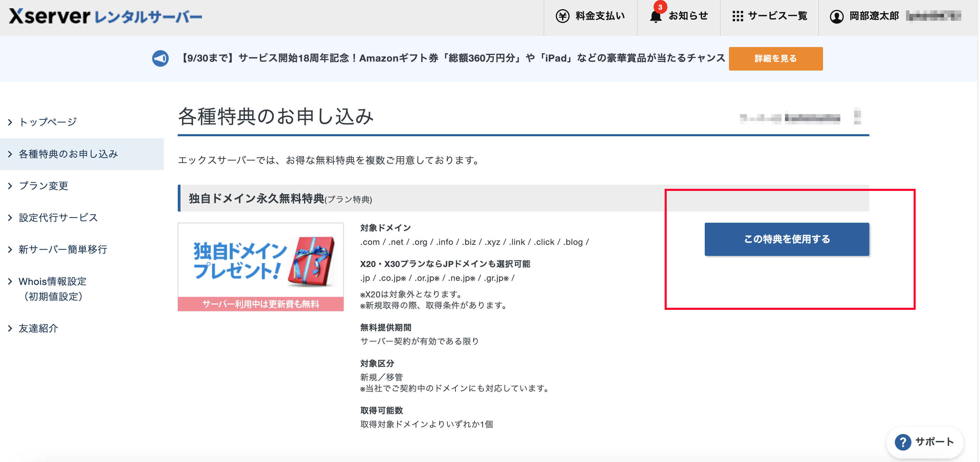This screenshot has height=462, width=980.
Task: Click the services grid icon
Action: point(737,16)
